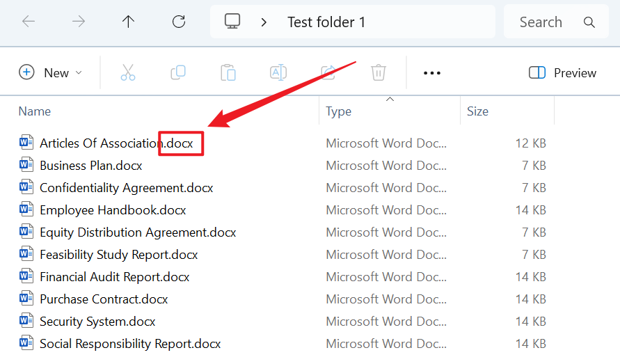Click the type cell of Business Plan.docx

[x=386, y=166]
